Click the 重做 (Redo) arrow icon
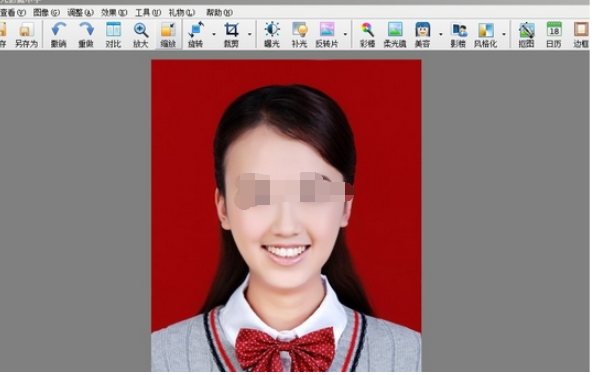Screen dimensions: 609x375 pyautogui.click(x=86, y=35)
